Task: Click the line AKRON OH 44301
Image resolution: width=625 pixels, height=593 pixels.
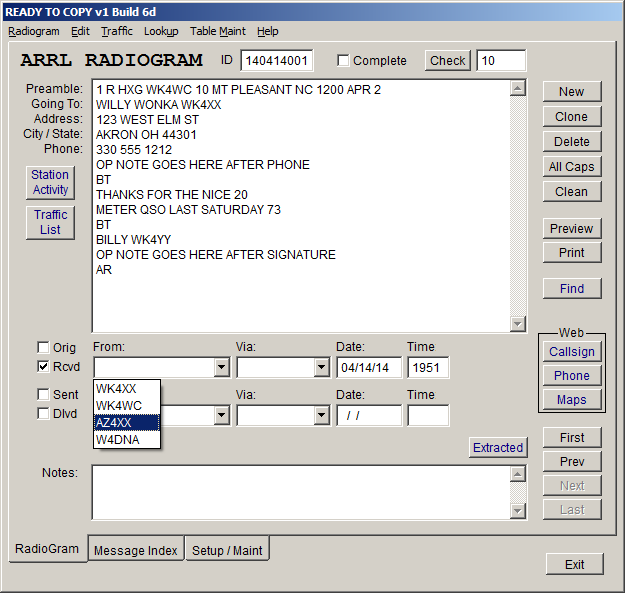Action: tap(146, 135)
